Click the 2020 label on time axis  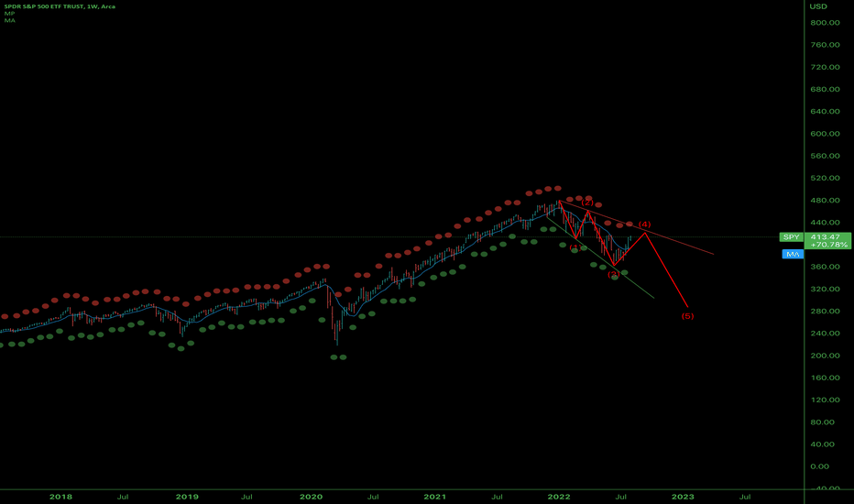coord(311,497)
